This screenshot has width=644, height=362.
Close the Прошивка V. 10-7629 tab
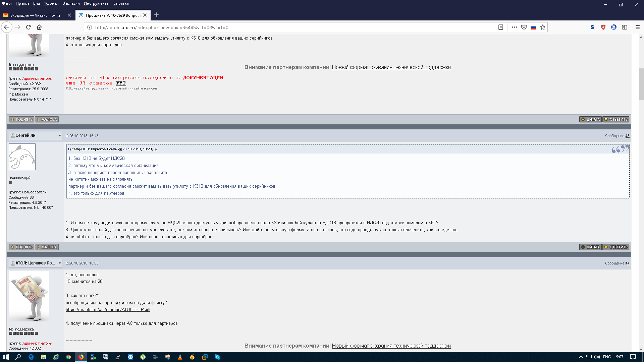click(x=145, y=15)
